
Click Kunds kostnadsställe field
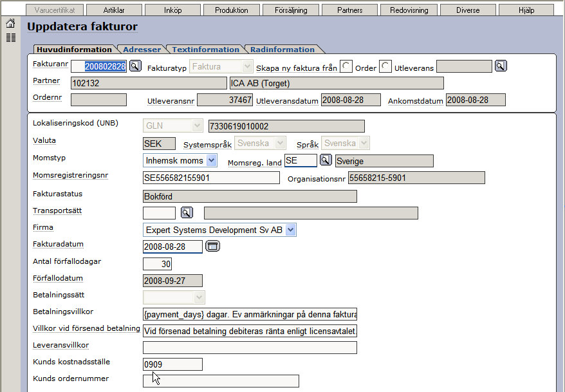[x=172, y=364]
